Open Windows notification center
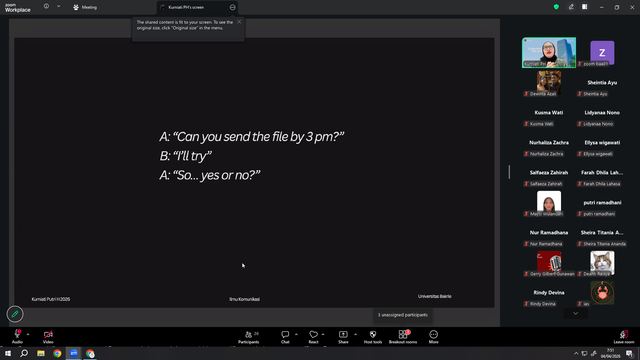 coord(630,353)
